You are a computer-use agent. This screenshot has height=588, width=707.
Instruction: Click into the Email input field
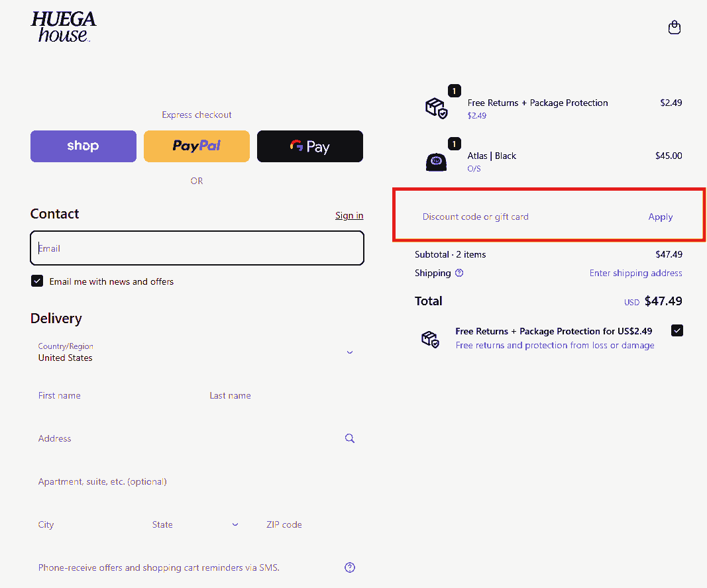197,248
